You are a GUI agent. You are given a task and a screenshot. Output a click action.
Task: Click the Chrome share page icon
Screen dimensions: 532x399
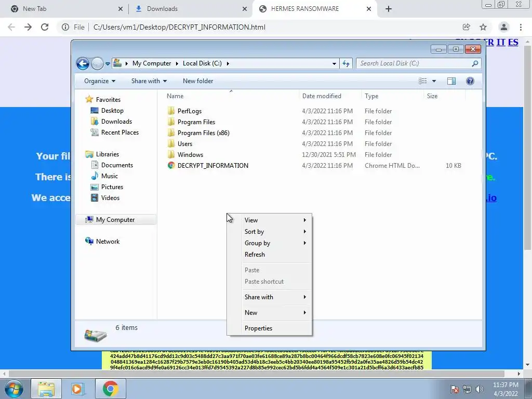click(x=467, y=27)
